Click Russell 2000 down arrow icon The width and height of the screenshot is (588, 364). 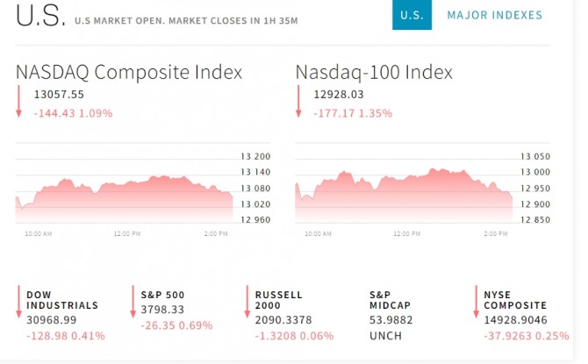[x=247, y=303]
